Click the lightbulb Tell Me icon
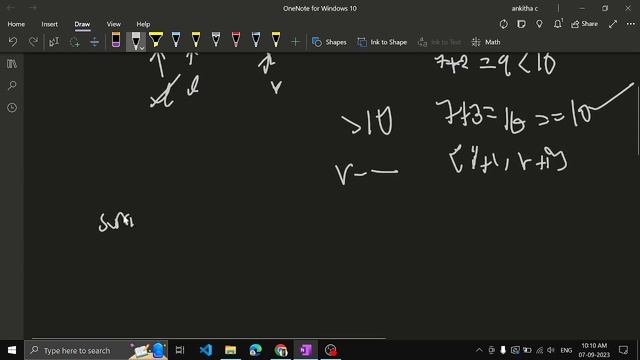The width and height of the screenshot is (640, 360). point(539,24)
